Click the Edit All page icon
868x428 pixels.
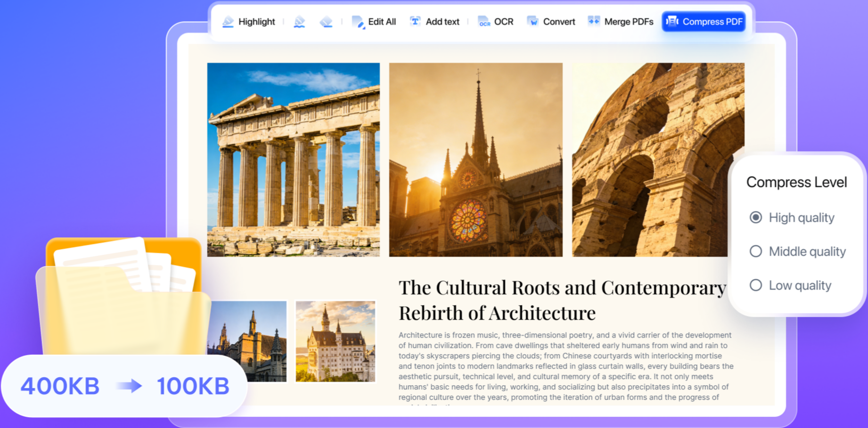[358, 22]
